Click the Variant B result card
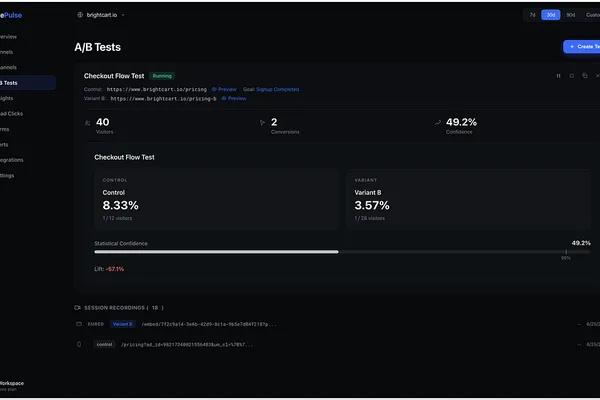Screen dimensions: 600x400 click(x=468, y=199)
